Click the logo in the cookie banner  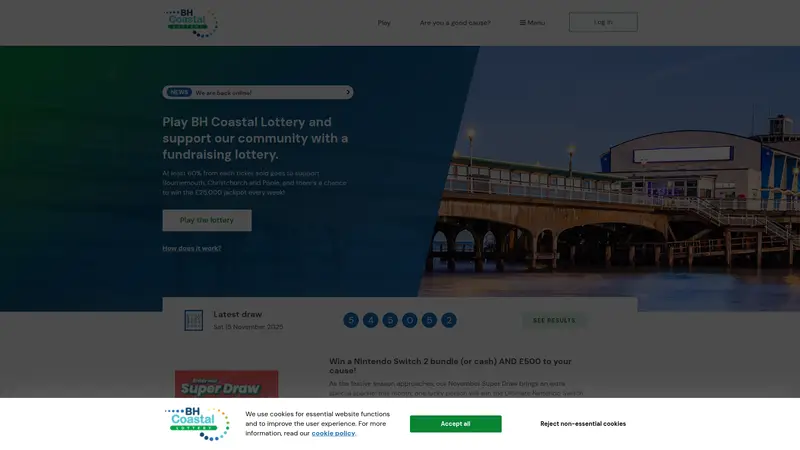pyautogui.click(x=197, y=424)
